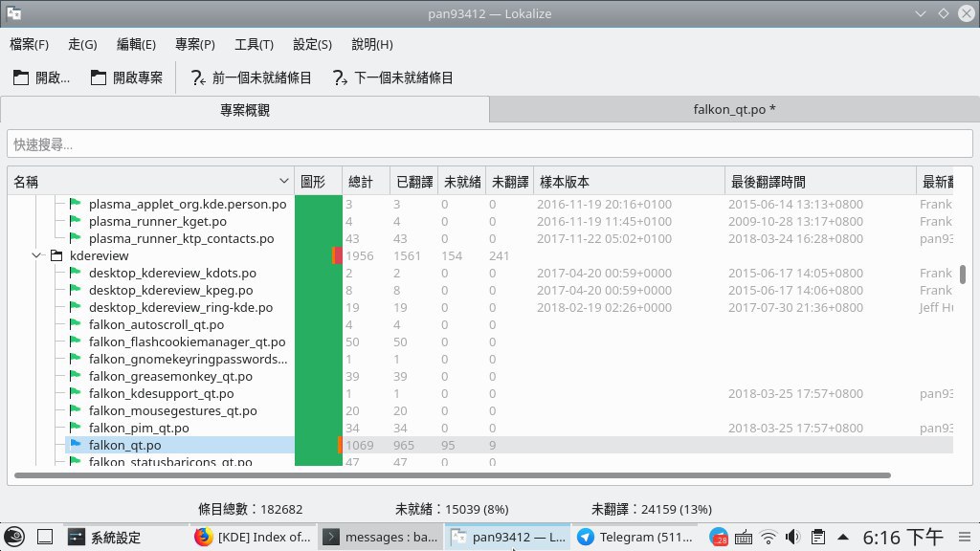Switch to Telegram taskbar entry
The image size is (980, 551).
click(635, 538)
